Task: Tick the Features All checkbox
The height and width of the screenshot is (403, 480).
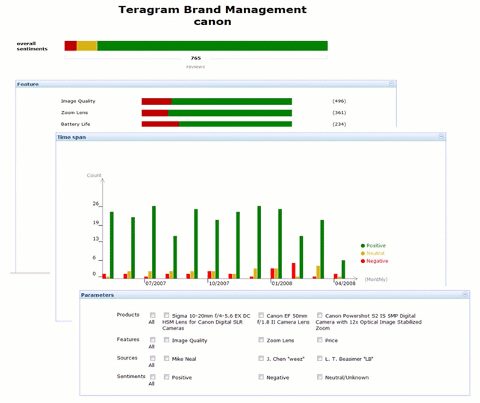Action: 152,340
